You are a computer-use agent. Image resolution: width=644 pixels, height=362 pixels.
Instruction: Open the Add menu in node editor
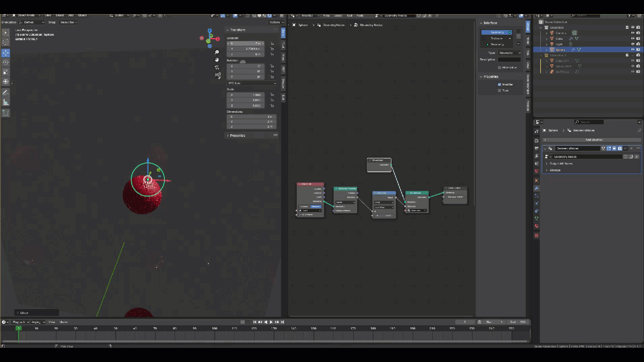(x=349, y=16)
